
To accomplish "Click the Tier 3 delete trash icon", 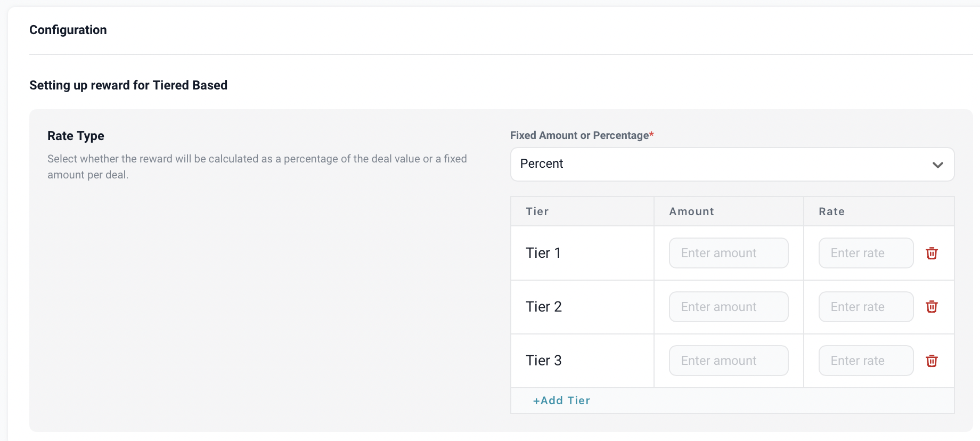I will [x=932, y=361].
